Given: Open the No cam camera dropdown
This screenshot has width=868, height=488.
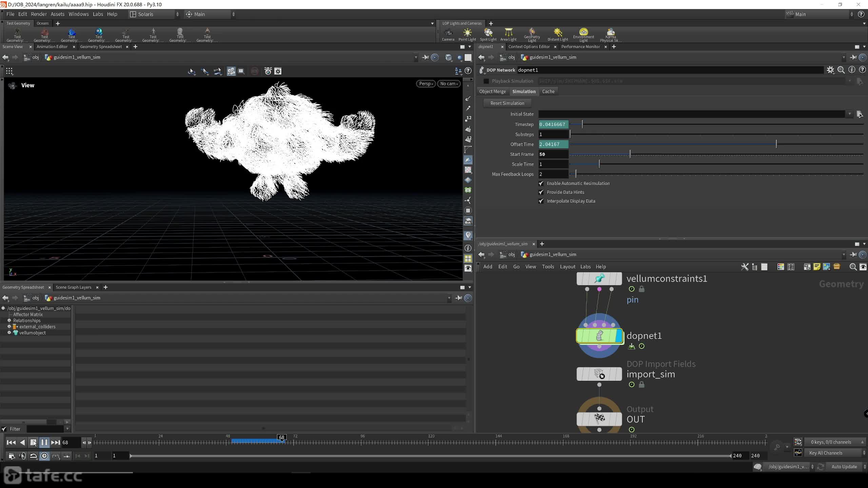Looking at the screenshot, I should [449, 84].
